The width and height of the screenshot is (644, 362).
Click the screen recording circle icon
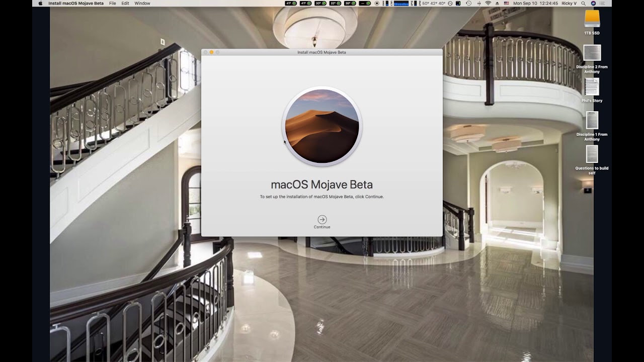377,3
